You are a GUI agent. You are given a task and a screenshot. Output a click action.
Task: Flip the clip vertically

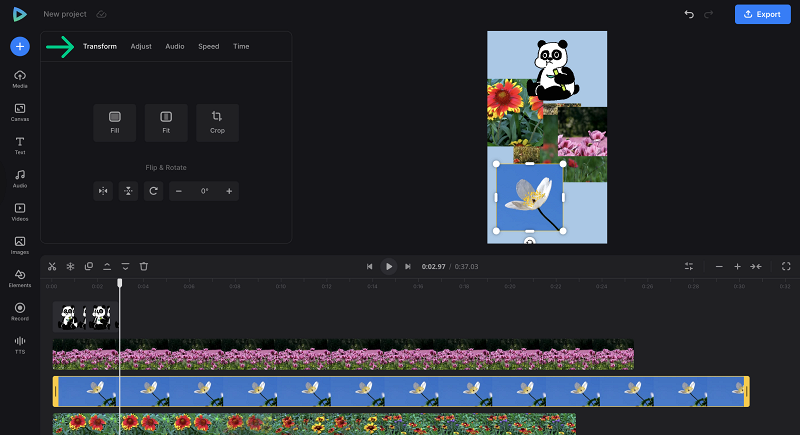(128, 191)
